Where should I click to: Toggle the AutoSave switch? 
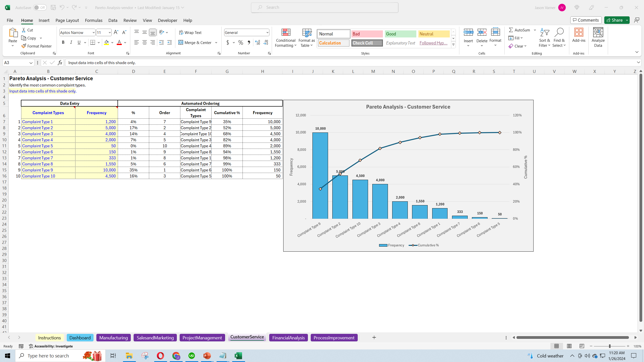coord(40,8)
